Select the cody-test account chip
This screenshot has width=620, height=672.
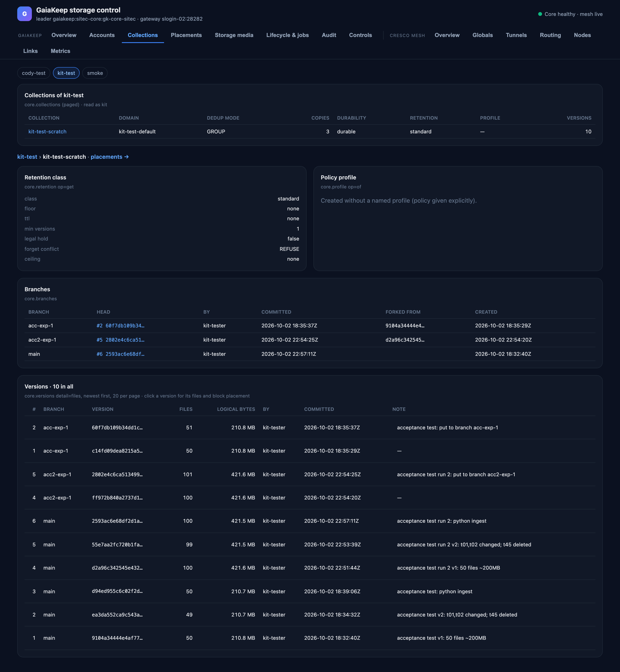click(x=34, y=73)
